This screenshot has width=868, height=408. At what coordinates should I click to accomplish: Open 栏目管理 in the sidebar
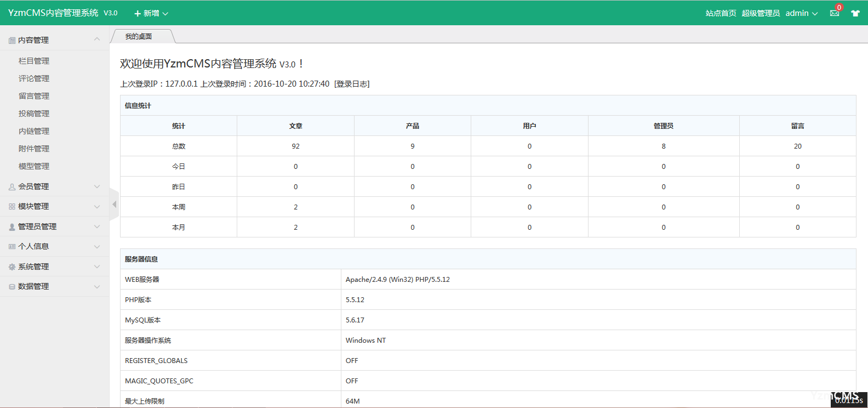[x=34, y=61]
